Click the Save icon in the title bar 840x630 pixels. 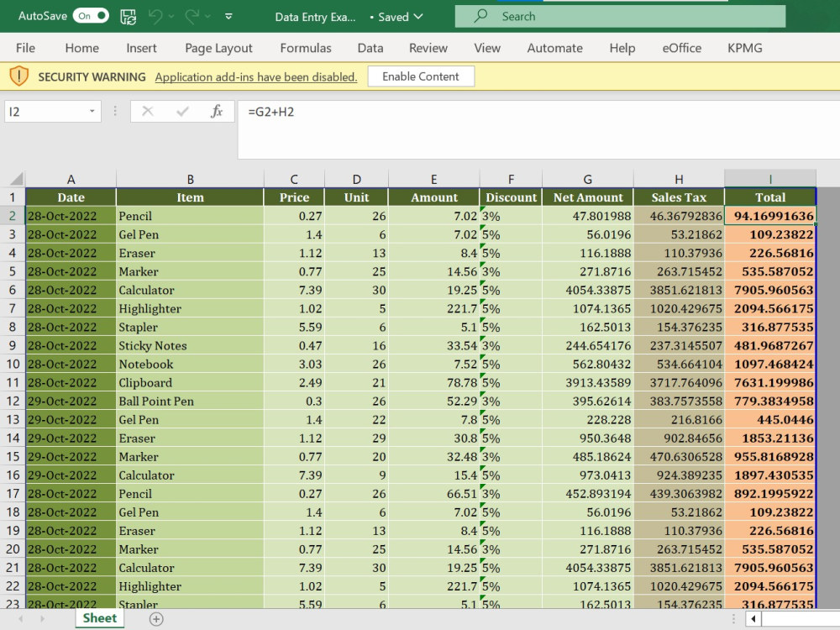[128, 17]
